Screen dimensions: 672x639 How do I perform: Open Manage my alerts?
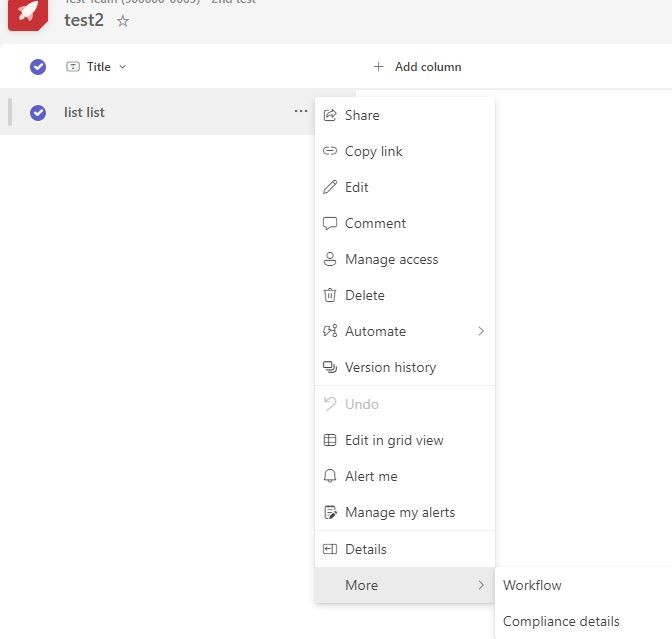click(x=405, y=512)
